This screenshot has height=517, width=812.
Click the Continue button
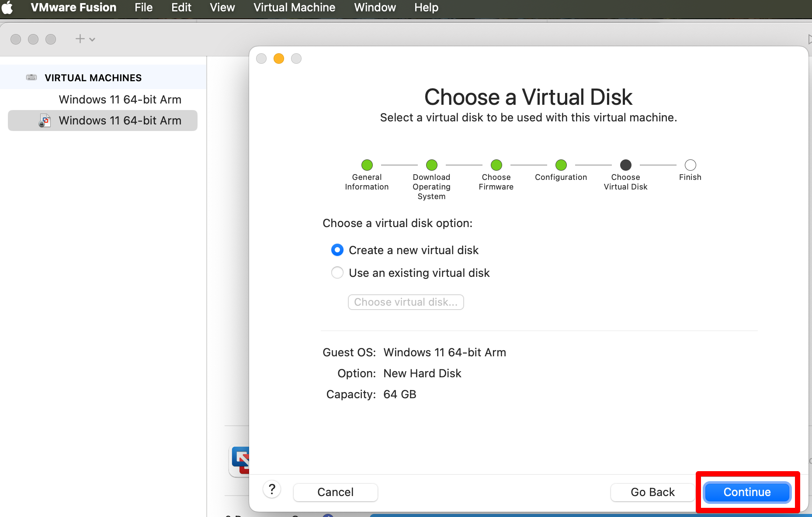coord(747,492)
